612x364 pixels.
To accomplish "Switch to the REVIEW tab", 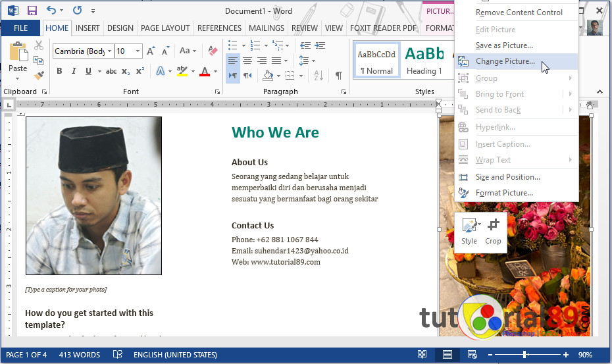I will [305, 28].
